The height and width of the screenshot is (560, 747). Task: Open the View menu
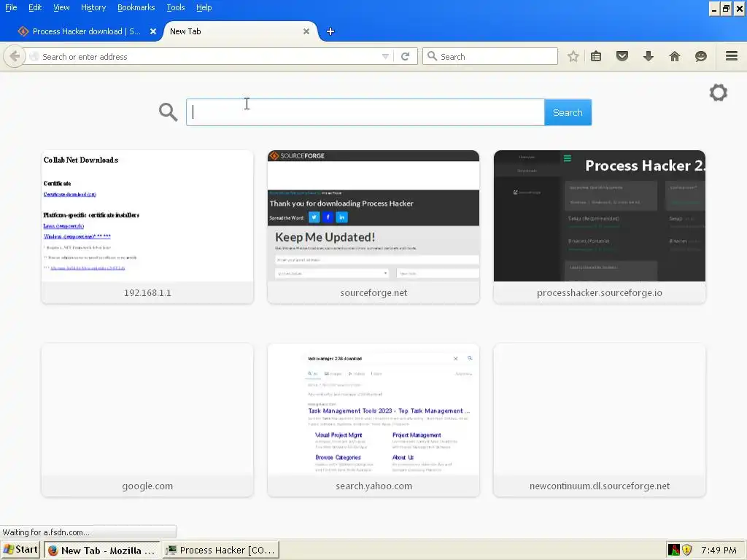pyautogui.click(x=61, y=7)
